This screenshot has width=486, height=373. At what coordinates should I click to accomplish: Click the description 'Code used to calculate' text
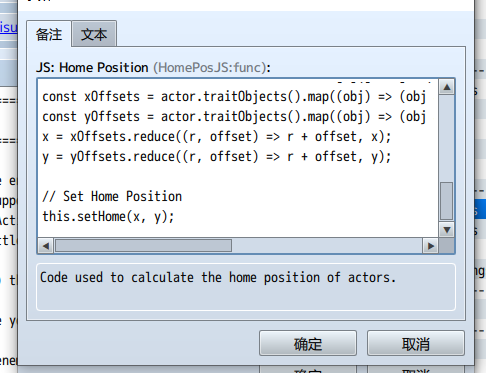coord(218,278)
